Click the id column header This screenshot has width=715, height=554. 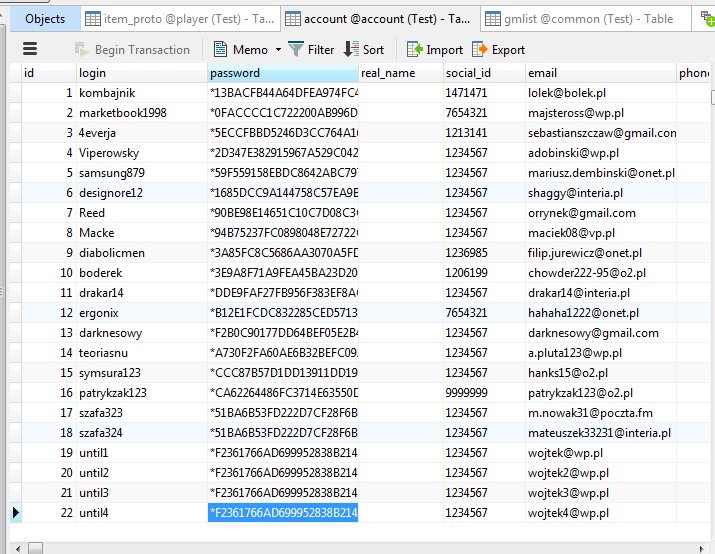[49, 73]
